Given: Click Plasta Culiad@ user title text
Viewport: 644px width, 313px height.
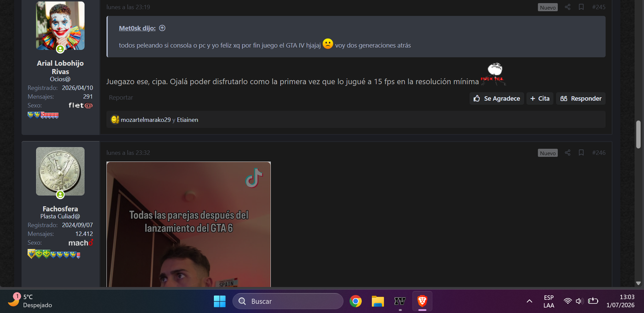Looking at the screenshot, I should click(x=60, y=216).
